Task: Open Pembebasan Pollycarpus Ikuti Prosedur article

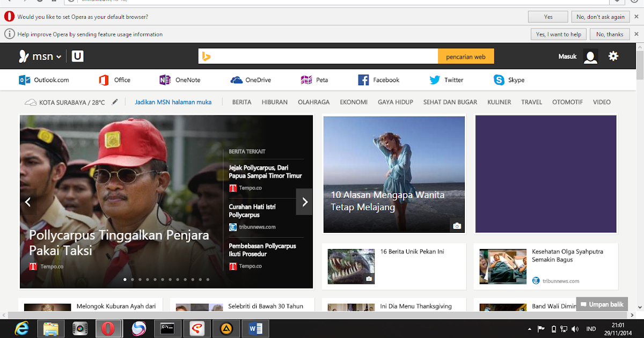Action: tap(262, 250)
